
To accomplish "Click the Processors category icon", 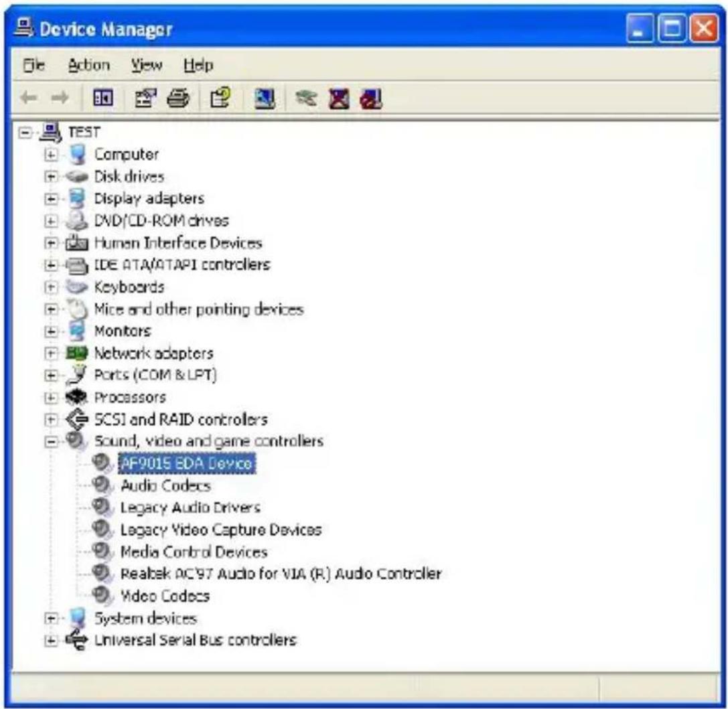I will coord(76,397).
